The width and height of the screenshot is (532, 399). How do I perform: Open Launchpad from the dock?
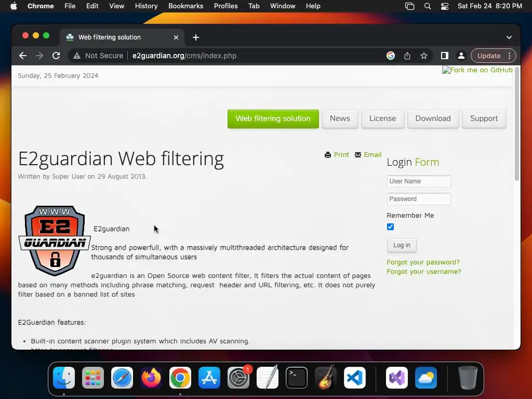[x=93, y=378]
